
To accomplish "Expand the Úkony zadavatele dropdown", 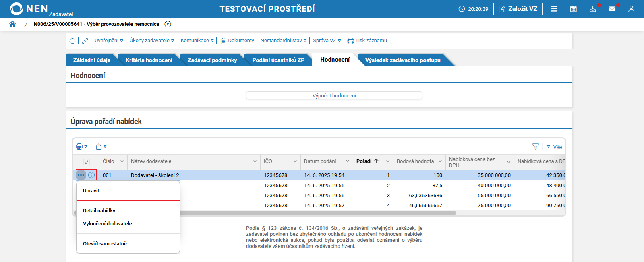I will coord(152,41).
